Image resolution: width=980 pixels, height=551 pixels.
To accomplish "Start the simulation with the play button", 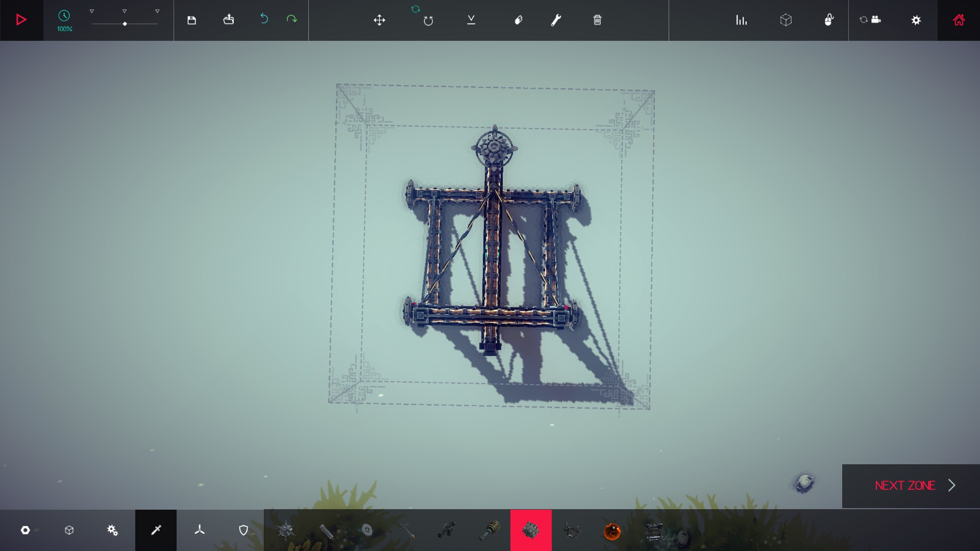I will pyautogui.click(x=21, y=20).
